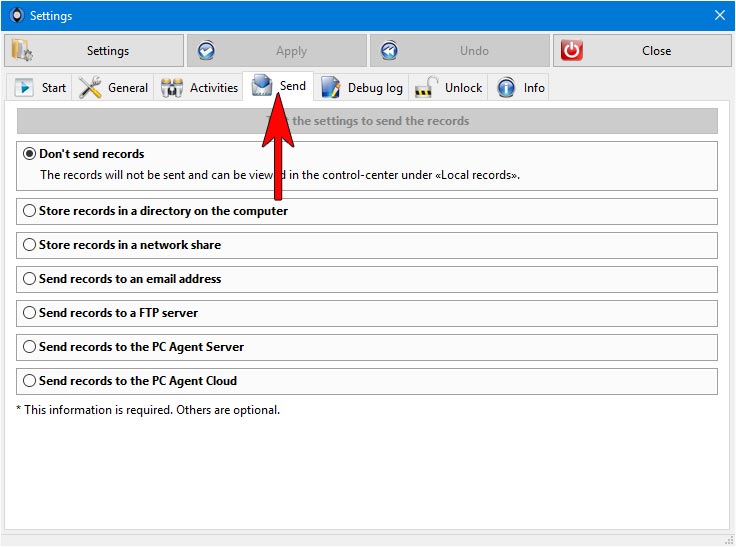Click the Activities tab binoculars icon

click(172, 88)
